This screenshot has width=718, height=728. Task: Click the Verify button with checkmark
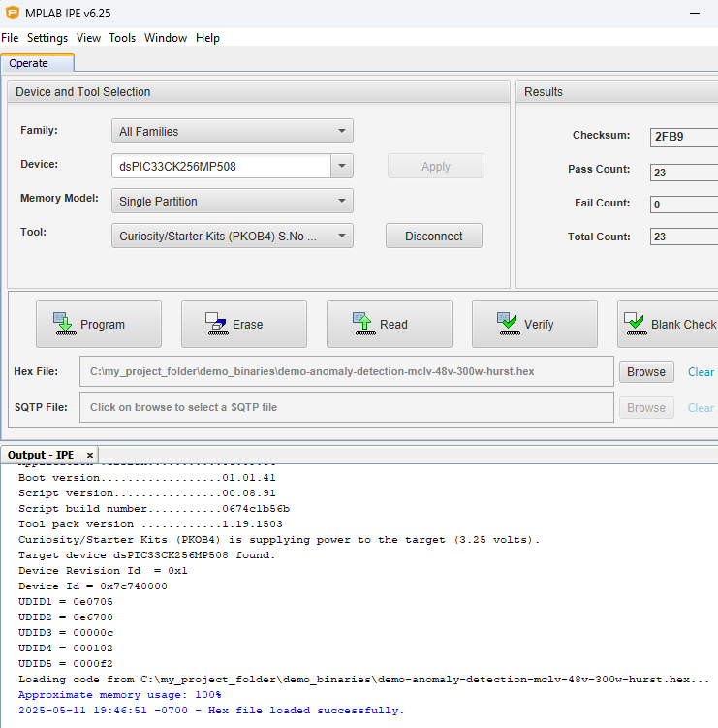click(x=535, y=324)
